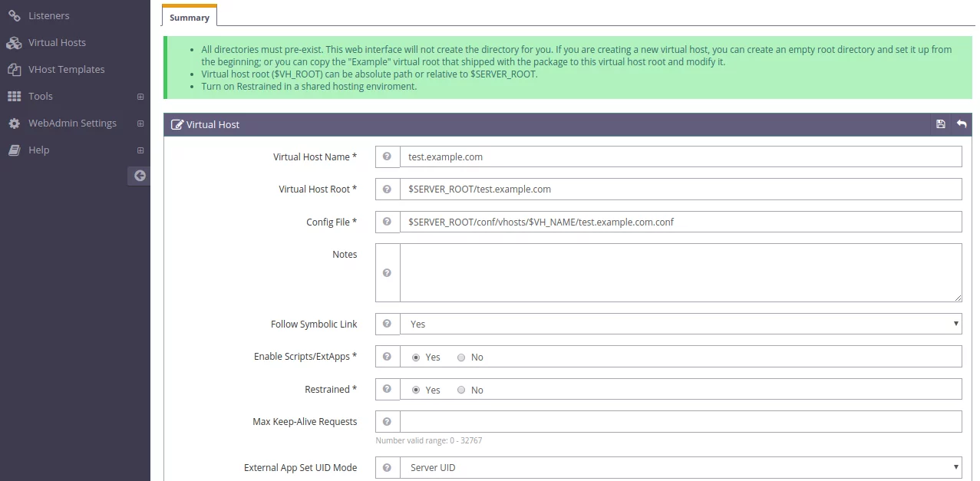Viewport: 980px width, 481px height.
Task: Click the 'Number valid range: 0 - 32767' hint
Action: pyautogui.click(x=429, y=441)
